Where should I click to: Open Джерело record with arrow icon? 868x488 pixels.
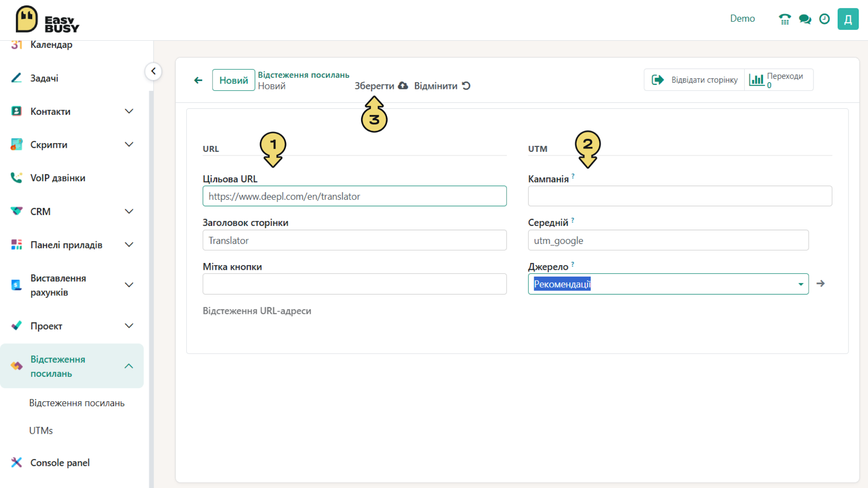coord(821,284)
